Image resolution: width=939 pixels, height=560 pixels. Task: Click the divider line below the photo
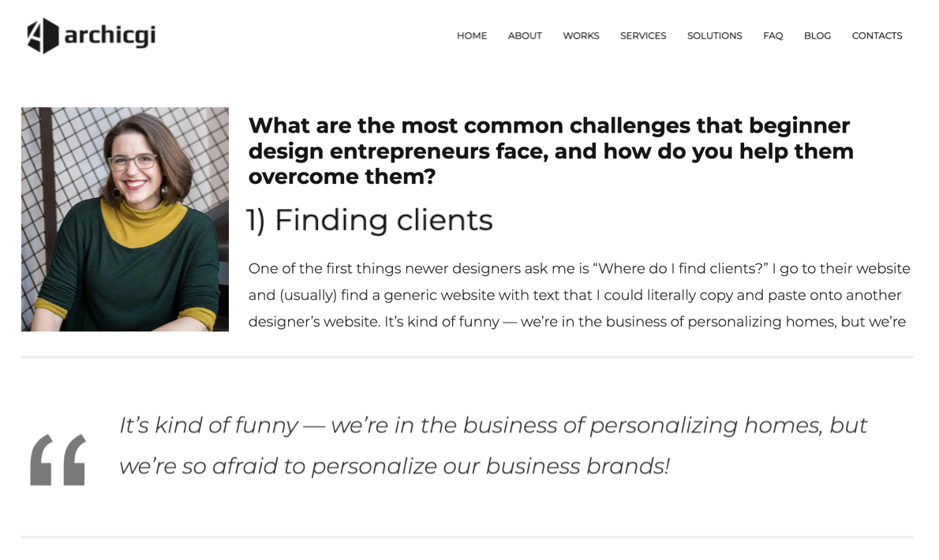click(x=467, y=357)
